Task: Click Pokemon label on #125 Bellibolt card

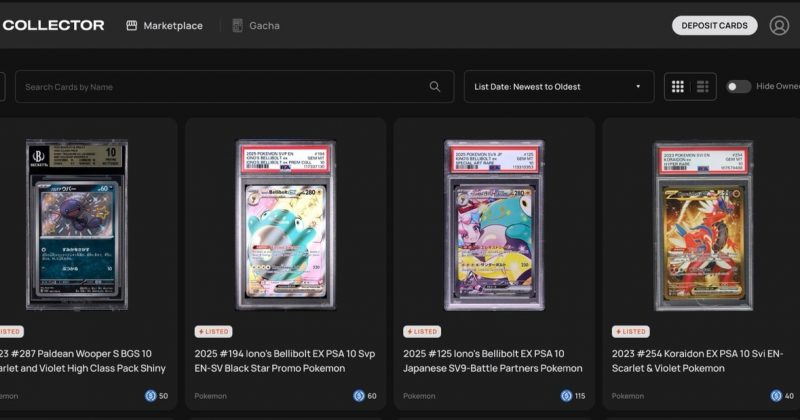Action: pos(419,396)
